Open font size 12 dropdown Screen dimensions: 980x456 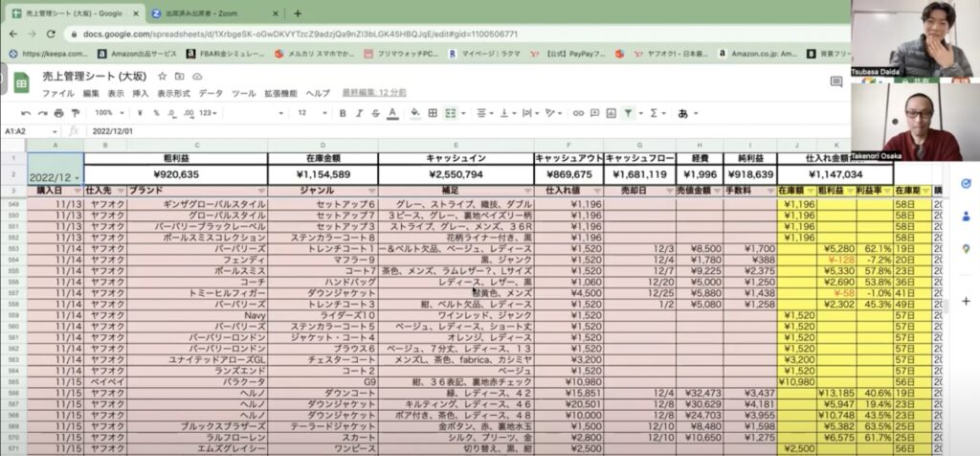313,113
